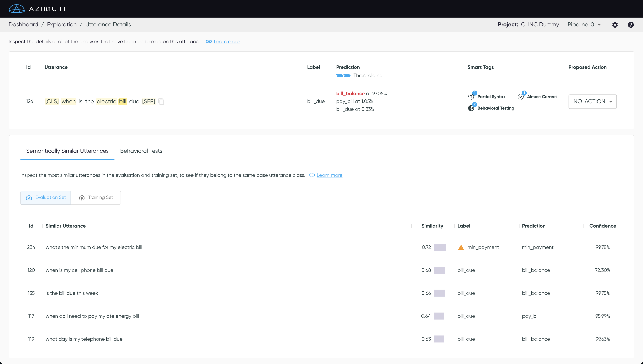
Task: Click the Prediction column header in the similar table
Action: [x=534, y=226]
